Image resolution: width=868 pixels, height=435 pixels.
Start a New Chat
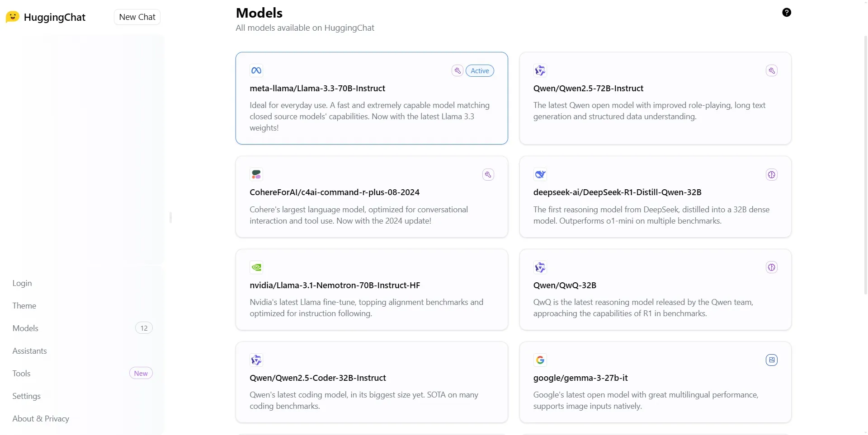(137, 17)
